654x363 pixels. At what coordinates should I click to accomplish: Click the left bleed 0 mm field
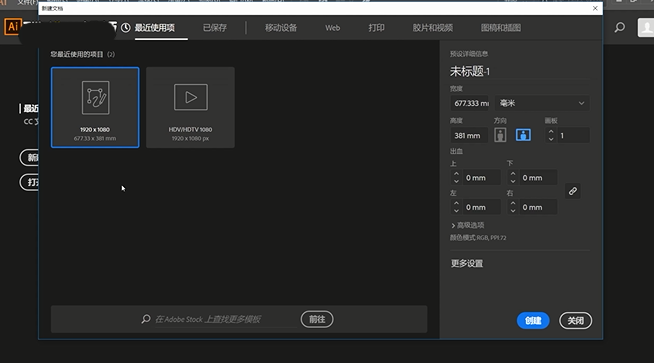[x=481, y=207]
